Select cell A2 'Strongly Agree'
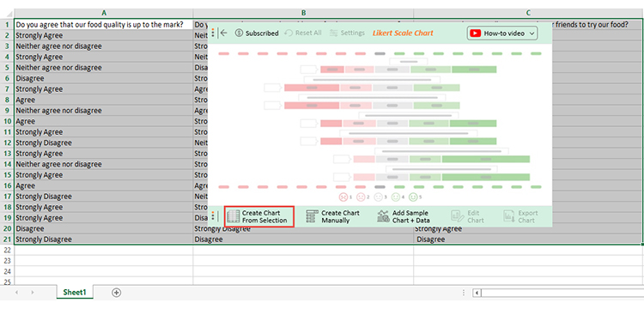644x309 pixels. click(104, 35)
